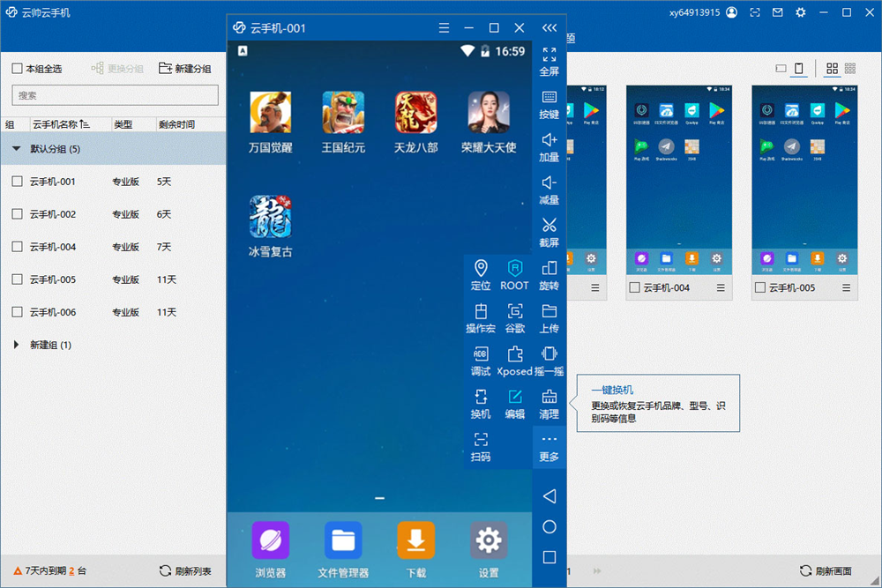Select the 云手机-005 thumbnail checkbox

coord(760,287)
